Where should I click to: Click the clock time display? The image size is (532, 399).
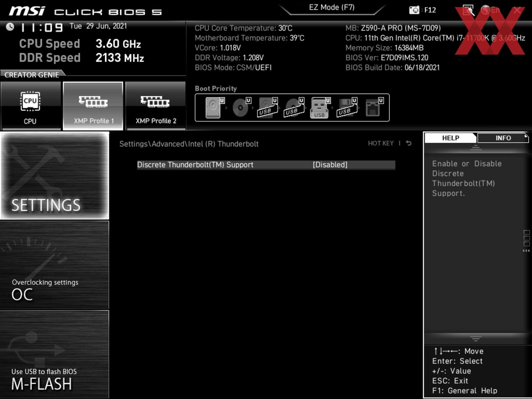click(x=41, y=27)
